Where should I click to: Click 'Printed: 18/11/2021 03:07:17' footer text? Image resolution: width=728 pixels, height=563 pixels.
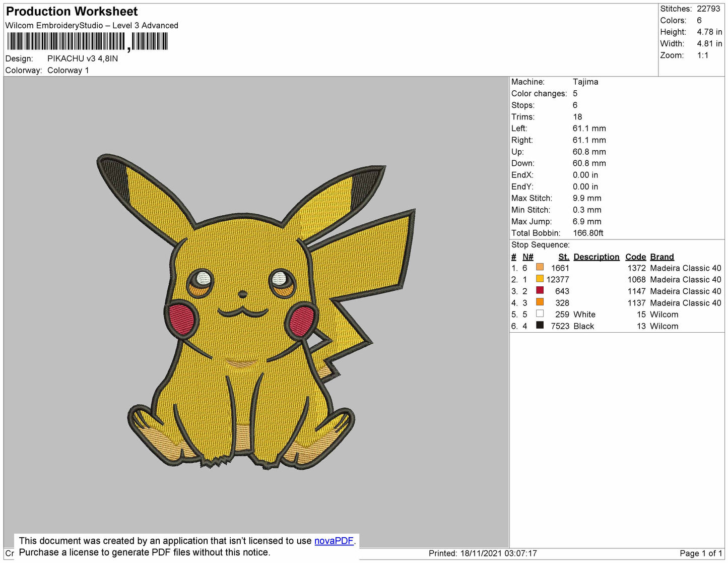[x=483, y=553]
